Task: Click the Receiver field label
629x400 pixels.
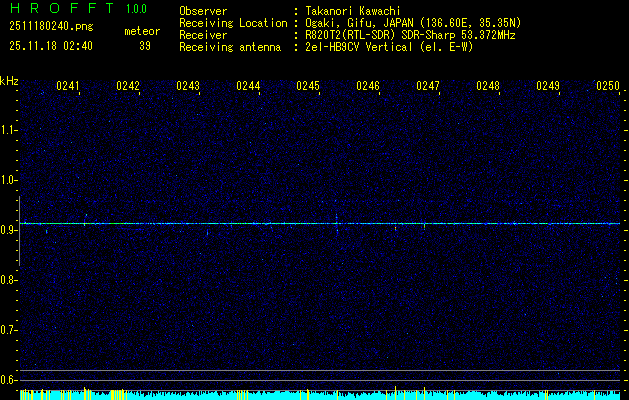Action: [x=203, y=35]
